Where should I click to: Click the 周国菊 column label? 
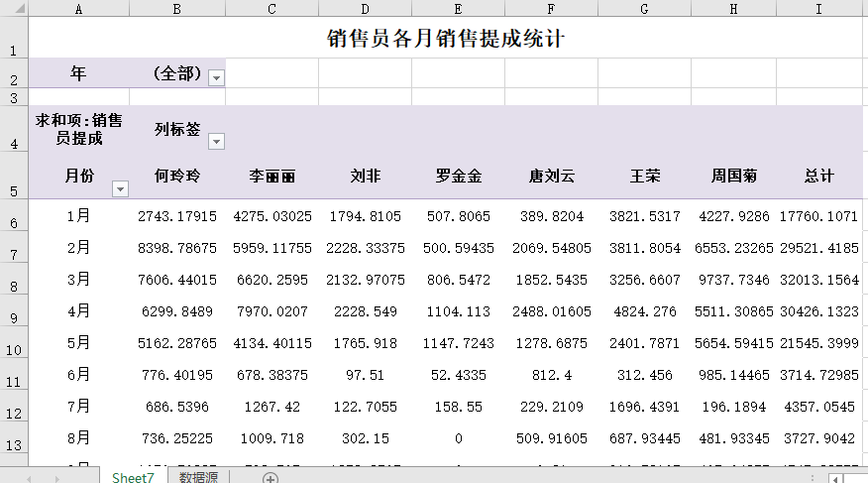[733, 177]
